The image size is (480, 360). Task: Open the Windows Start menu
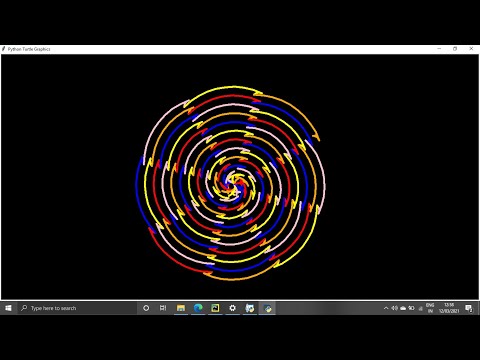coord(8,308)
